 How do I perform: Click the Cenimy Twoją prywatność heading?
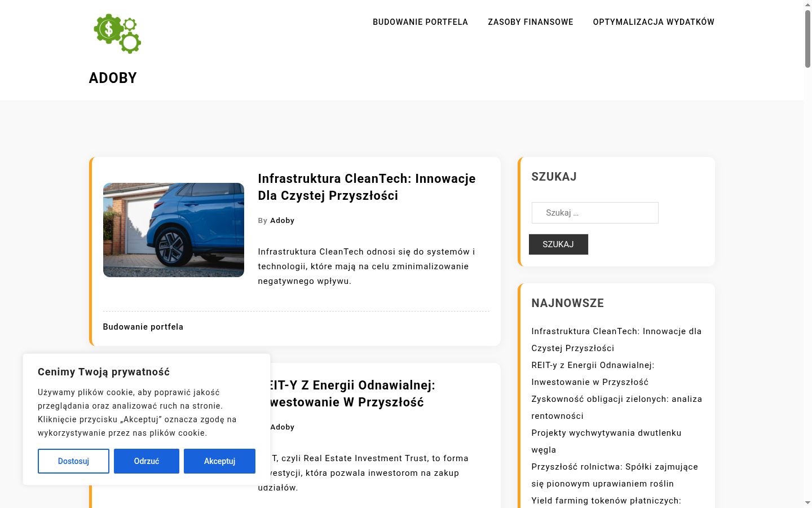(x=104, y=372)
